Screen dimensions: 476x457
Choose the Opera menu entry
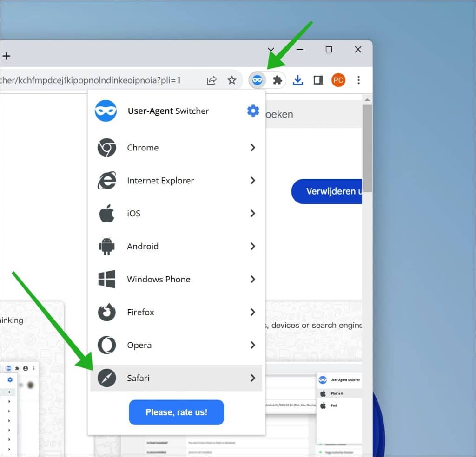(x=176, y=345)
